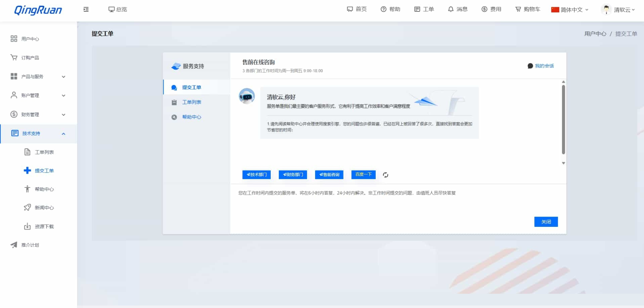Image resolution: width=644 pixels, height=308 pixels.
Task: Click the 售前咨询 button
Action: click(329, 174)
